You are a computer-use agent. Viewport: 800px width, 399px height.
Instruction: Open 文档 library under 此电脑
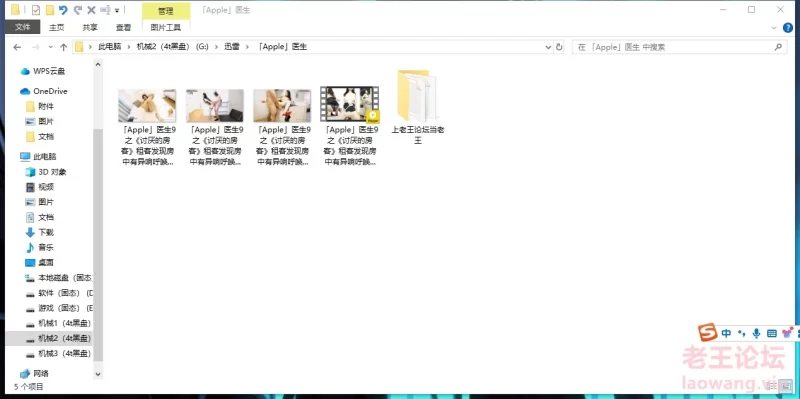tap(40, 217)
